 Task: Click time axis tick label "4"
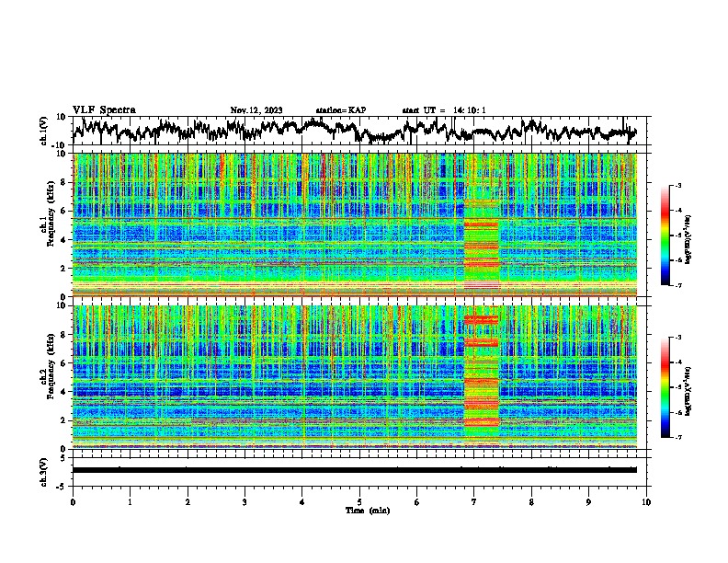[302, 502]
